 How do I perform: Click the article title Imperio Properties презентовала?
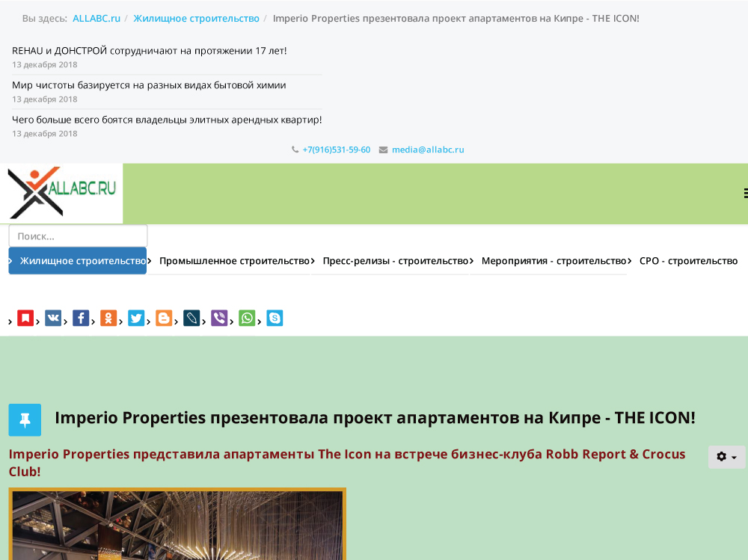click(375, 418)
